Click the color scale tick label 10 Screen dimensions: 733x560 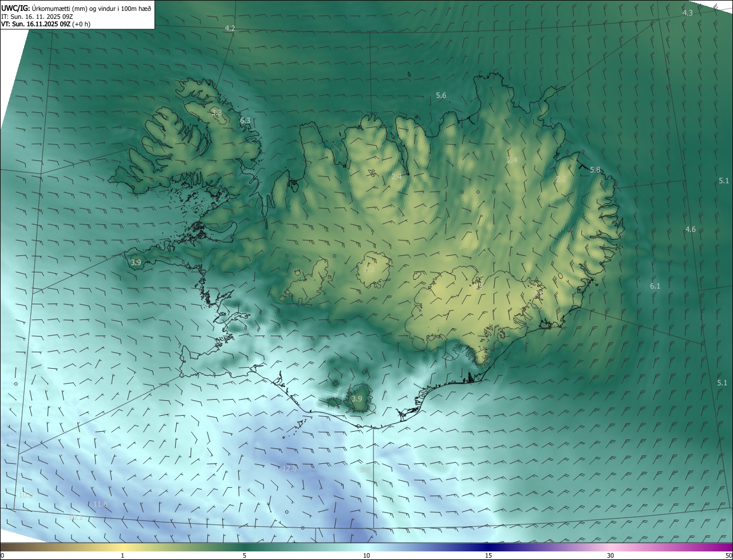point(366,555)
